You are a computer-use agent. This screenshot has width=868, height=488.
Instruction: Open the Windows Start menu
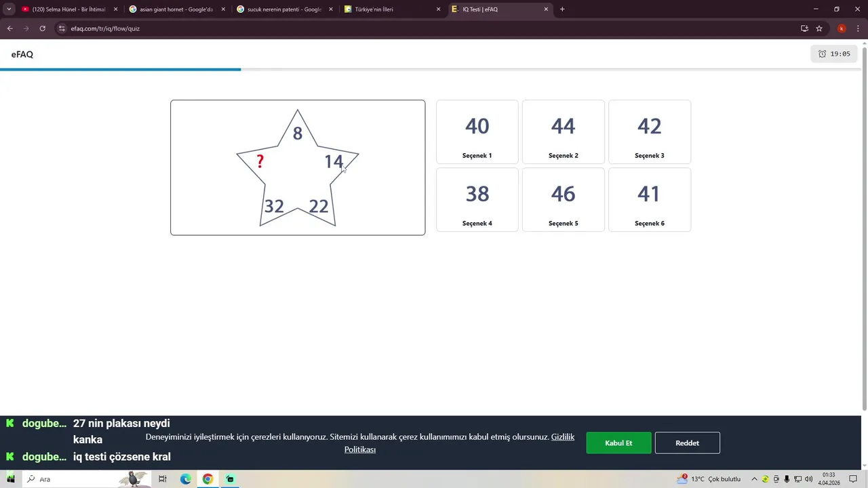[10, 479]
